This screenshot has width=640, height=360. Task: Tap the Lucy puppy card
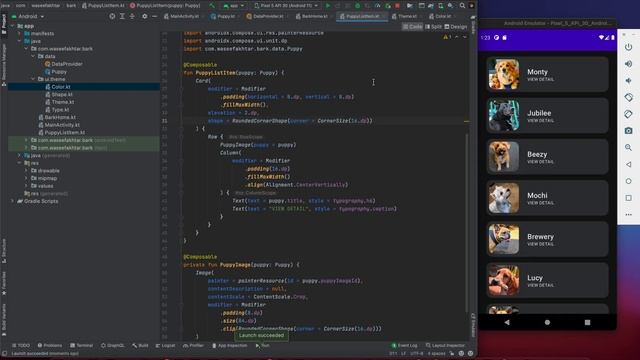(x=547, y=280)
